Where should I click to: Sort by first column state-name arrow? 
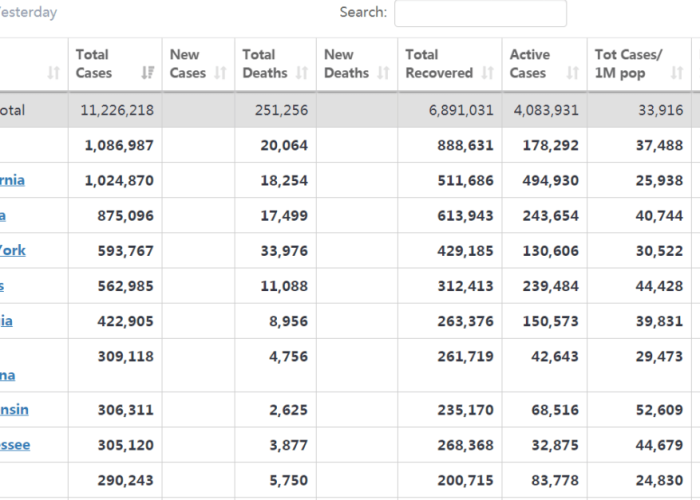point(54,73)
